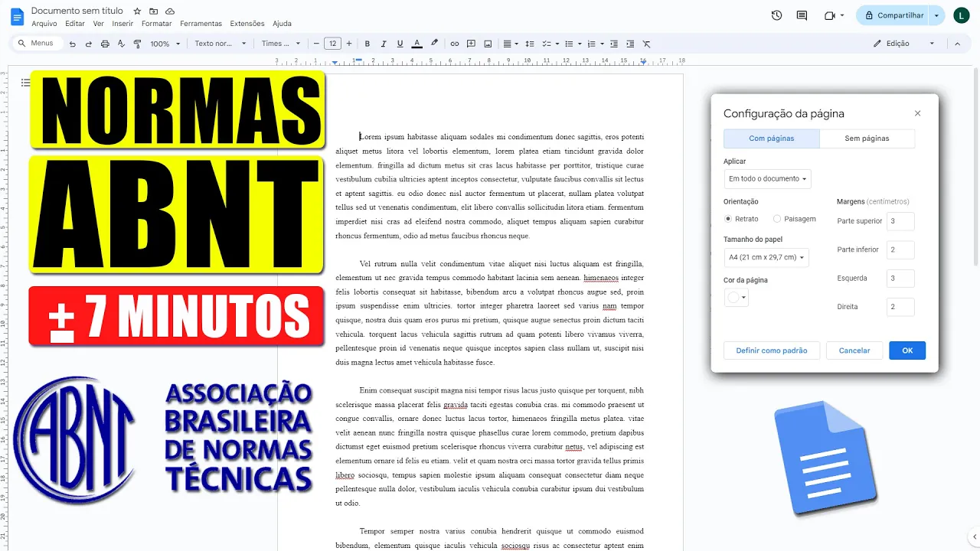Click the Compartilhar button
This screenshot has height=551, width=980.
click(892, 15)
